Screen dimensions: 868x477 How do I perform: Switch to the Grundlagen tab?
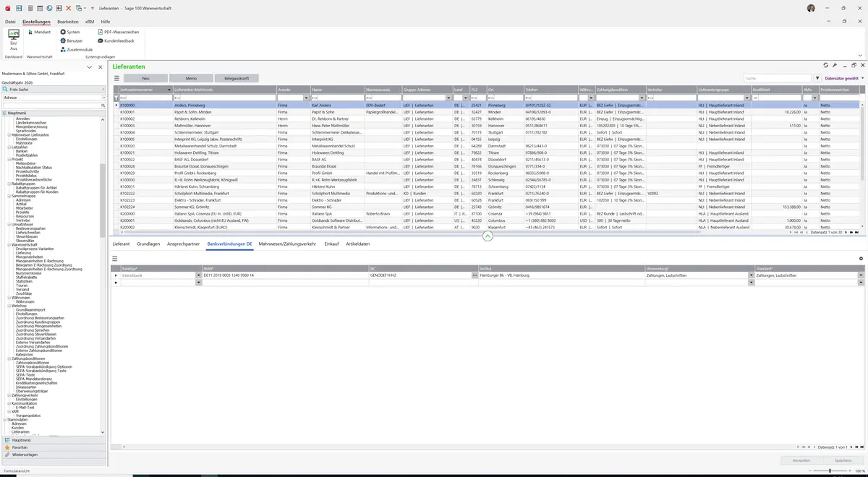(x=148, y=244)
